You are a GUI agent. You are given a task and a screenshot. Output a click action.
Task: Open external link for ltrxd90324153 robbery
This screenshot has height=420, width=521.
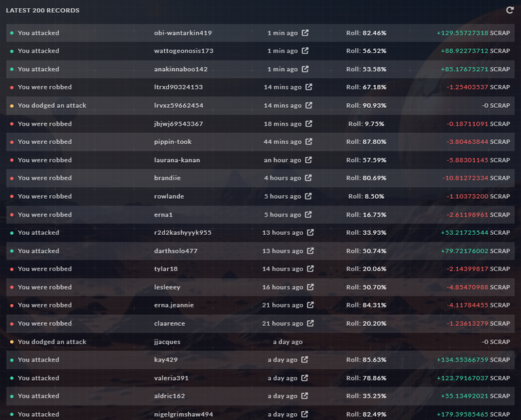[309, 87]
